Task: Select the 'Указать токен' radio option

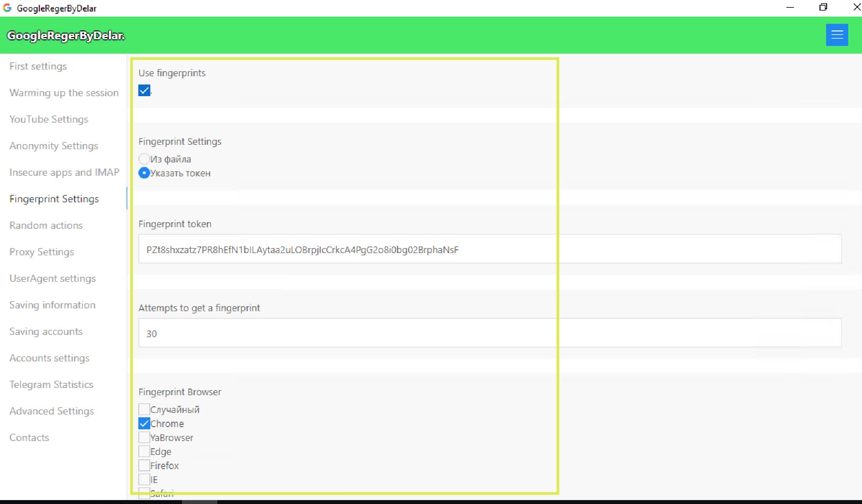Action: pos(144,173)
